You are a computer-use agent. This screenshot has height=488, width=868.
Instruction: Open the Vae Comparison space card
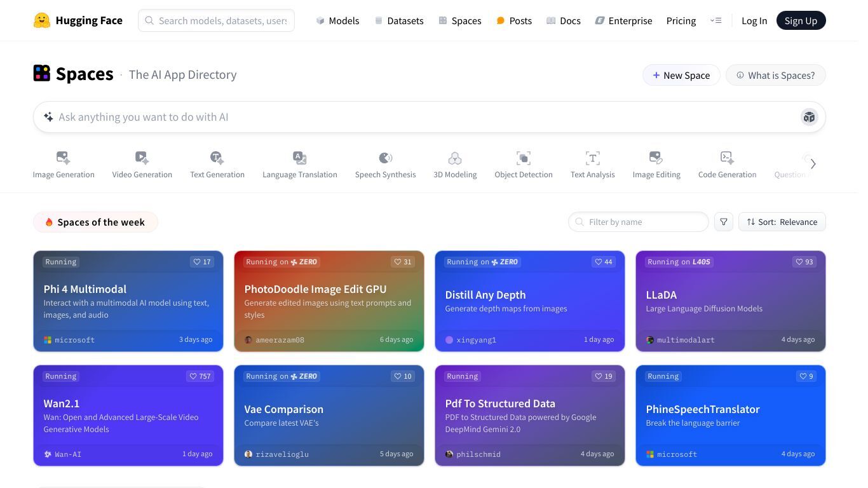click(329, 416)
